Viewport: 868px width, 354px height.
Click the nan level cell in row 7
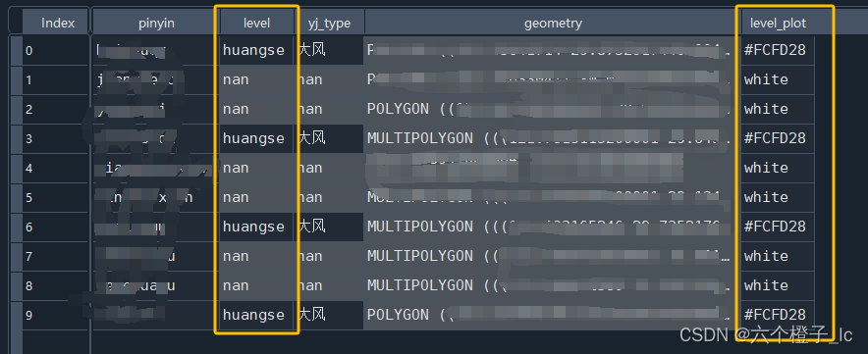coord(256,256)
